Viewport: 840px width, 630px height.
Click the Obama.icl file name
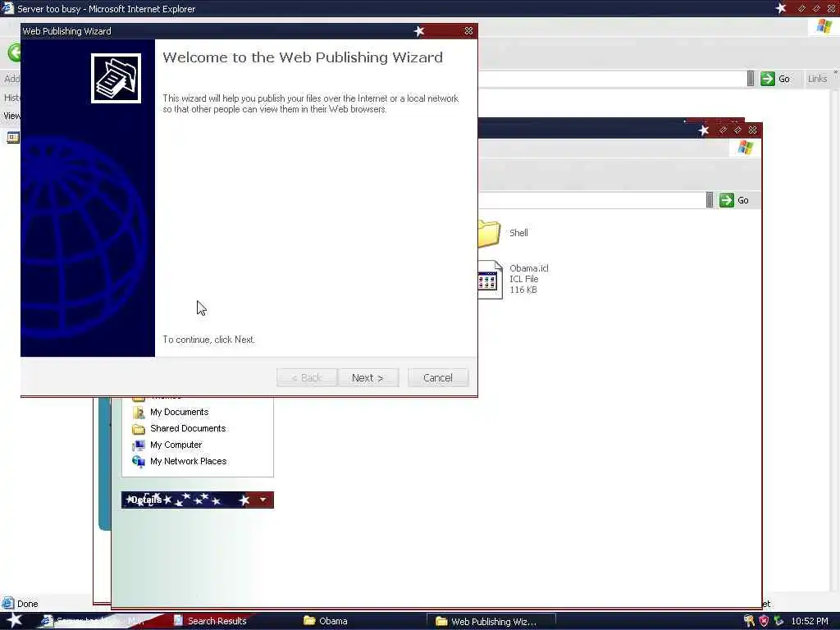pos(529,268)
